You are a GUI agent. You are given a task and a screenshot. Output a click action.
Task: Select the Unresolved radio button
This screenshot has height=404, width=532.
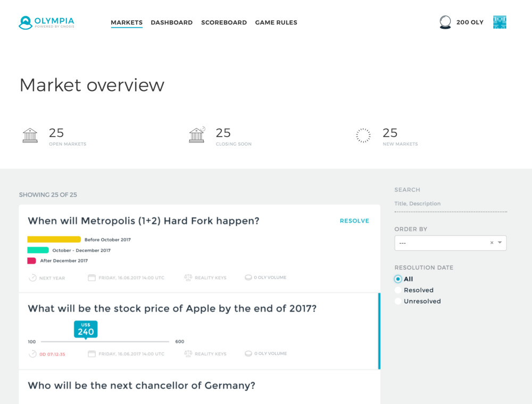click(398, 301)
